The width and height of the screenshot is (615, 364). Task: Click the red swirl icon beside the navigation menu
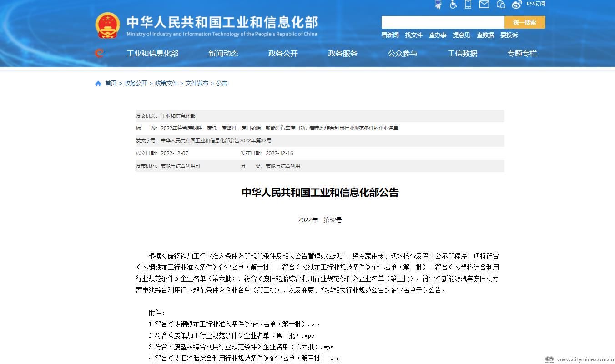(99, 53)
